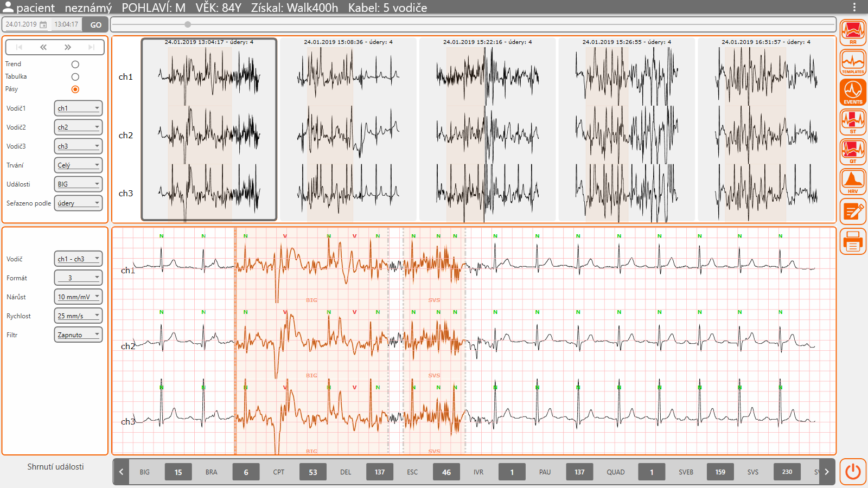The image size is (868, 488).
Task: Jump to first event strip
Action: [19, 47]
